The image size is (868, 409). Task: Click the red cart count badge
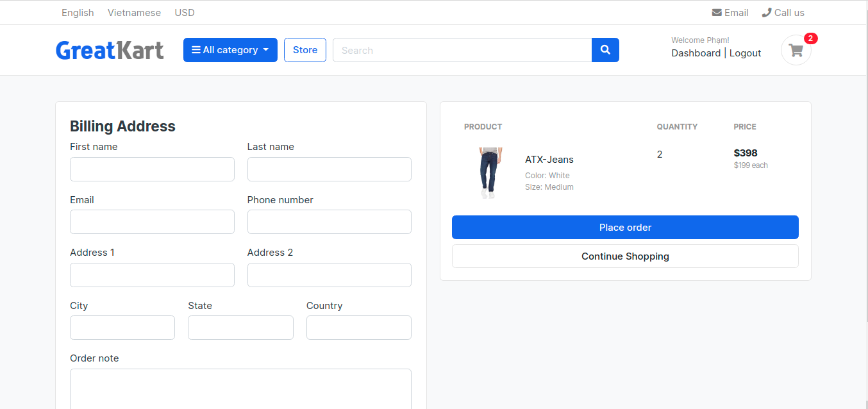coord(810,38)
